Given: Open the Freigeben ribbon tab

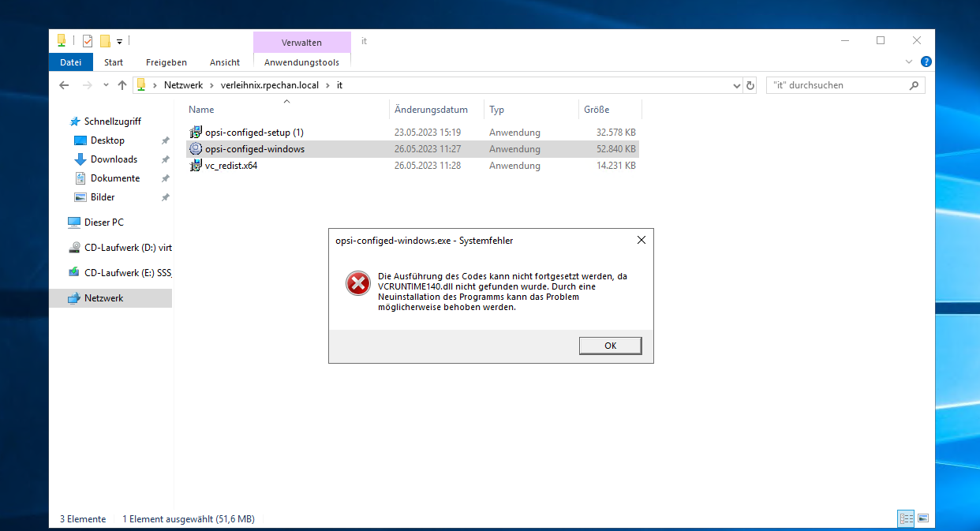Looking at the screenshot, I should click(x=166, y=62).
